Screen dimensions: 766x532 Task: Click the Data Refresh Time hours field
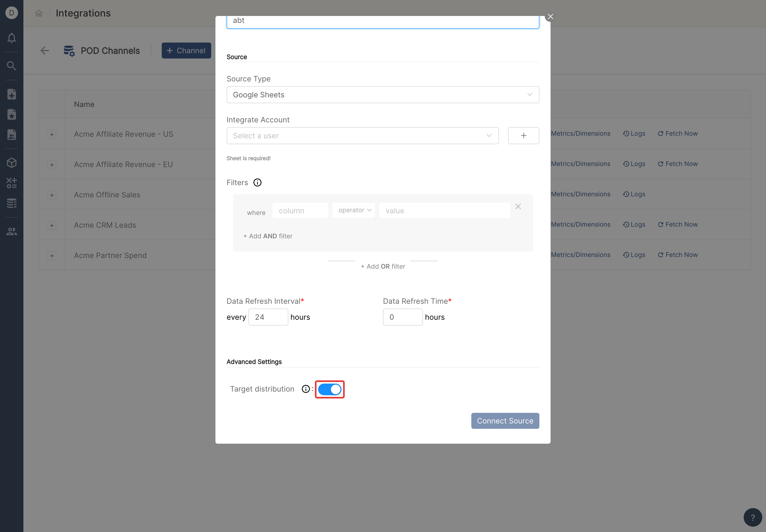point(403,317)
